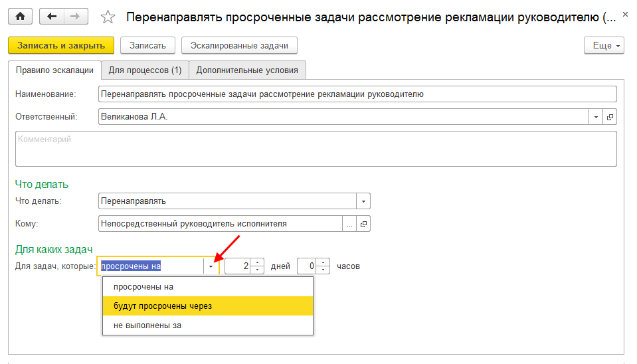Viewport: 637px width, 364px height.
Task: Click in the Комментарий text field
Action: coord(316,148)
